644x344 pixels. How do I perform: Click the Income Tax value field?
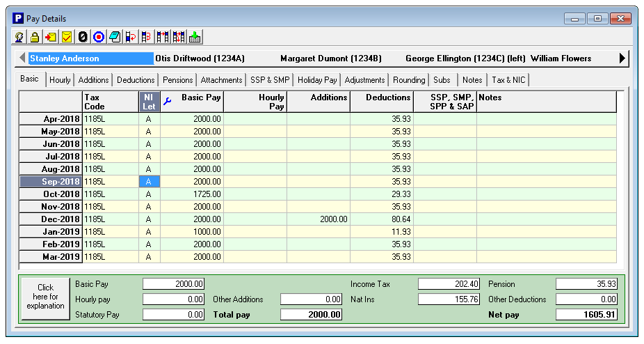coord(449,284)
